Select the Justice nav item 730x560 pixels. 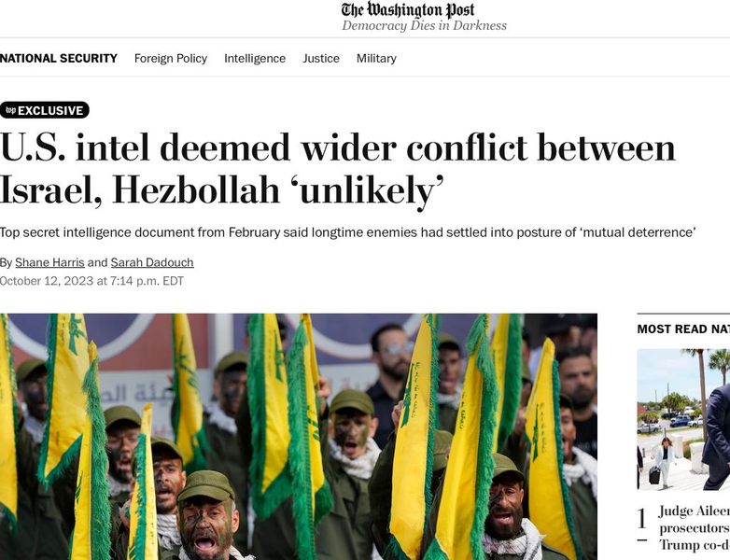point(321,58)
